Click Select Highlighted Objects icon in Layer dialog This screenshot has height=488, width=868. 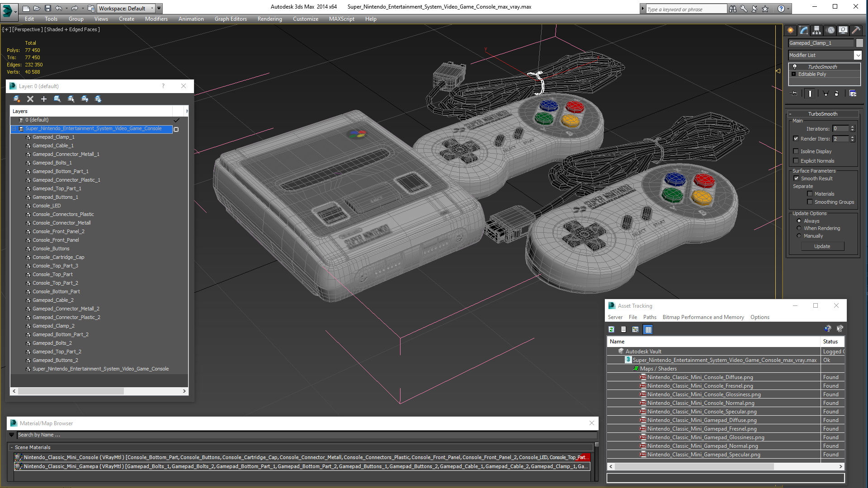57,99
